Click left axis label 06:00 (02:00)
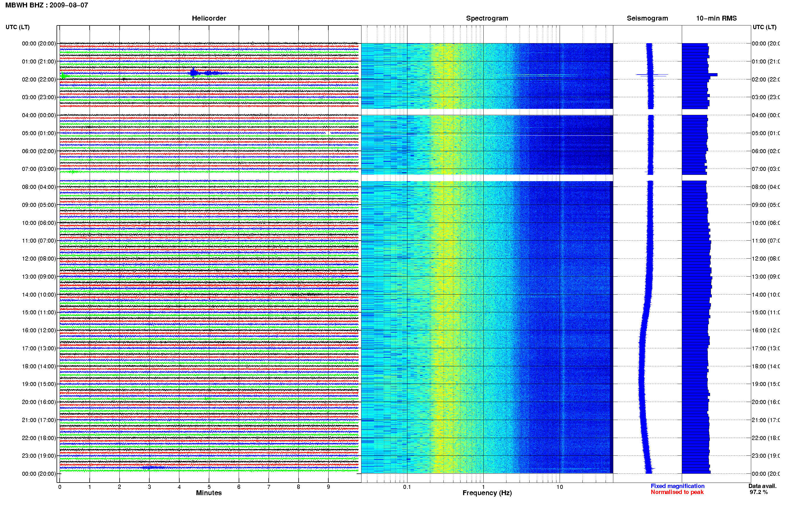Viewport: 812px width, 508px height. [39, 151]
